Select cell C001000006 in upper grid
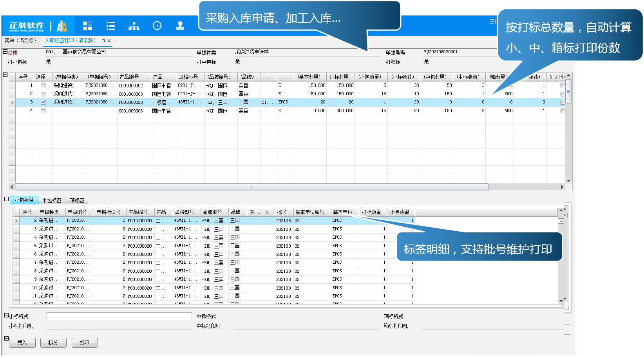 click(x=134, y=111)
